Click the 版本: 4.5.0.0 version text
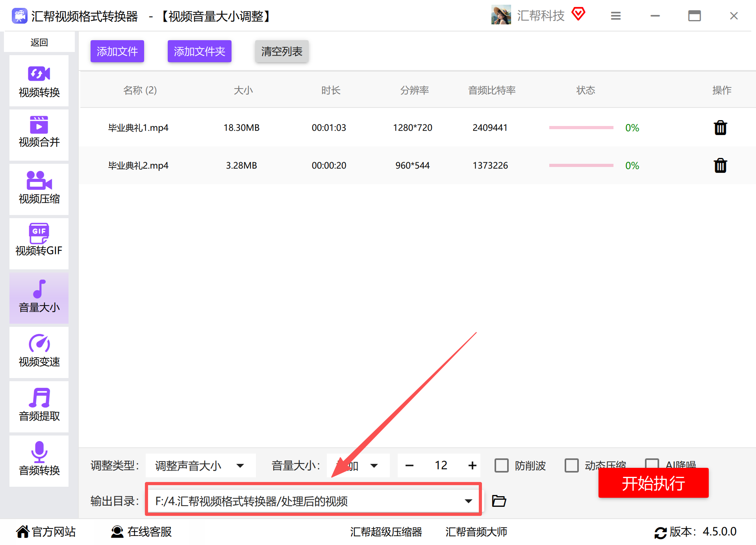Viewport: 756px width, 545px height. 703,532
